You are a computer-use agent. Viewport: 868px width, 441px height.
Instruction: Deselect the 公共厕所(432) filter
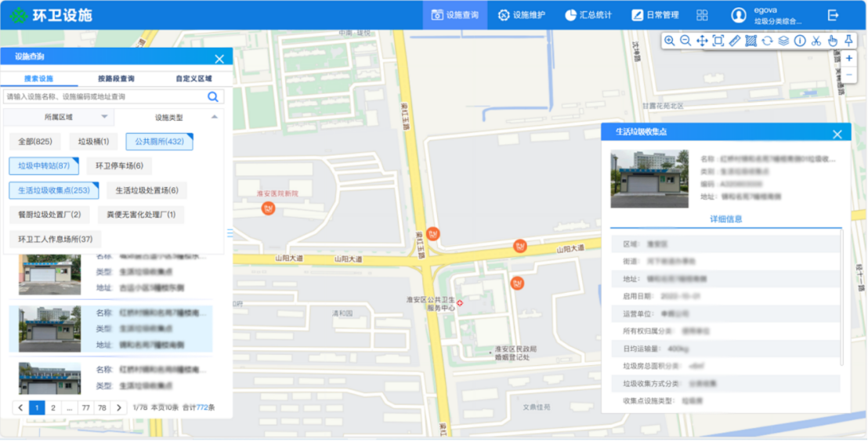click(159, 142)
